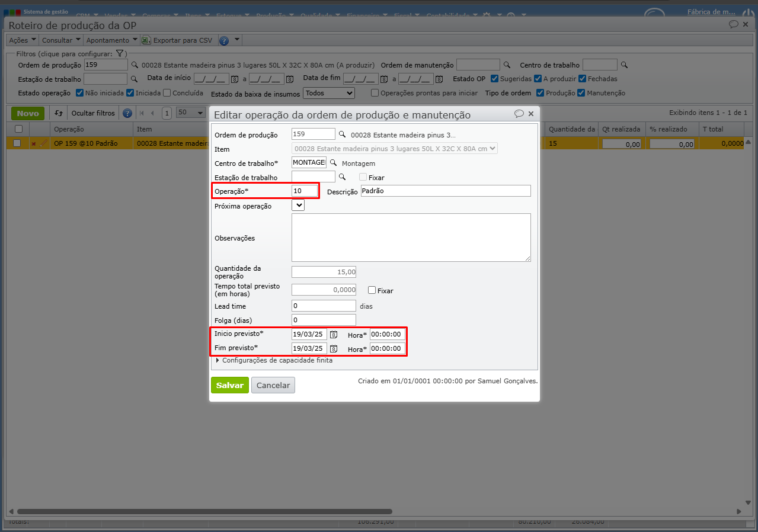Open calendar for second Data de início field
758x532 pixels.
coord(290,78)
